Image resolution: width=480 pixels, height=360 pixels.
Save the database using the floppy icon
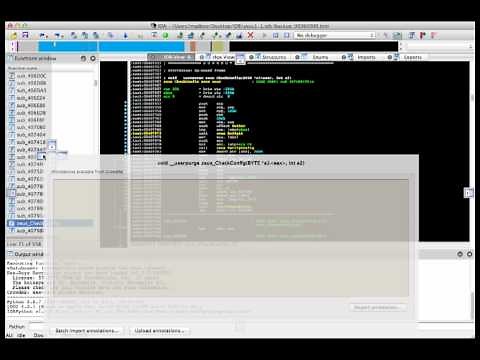coord(25,35)
